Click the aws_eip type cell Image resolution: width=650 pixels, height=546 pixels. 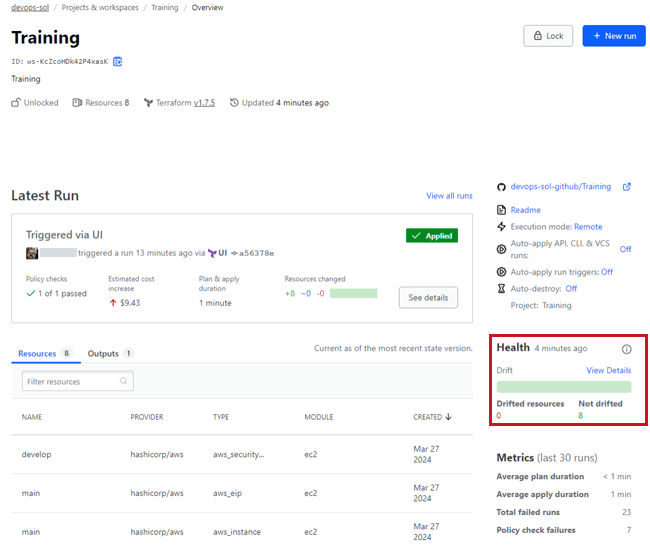pyautogui.click(x=227, y=493)
